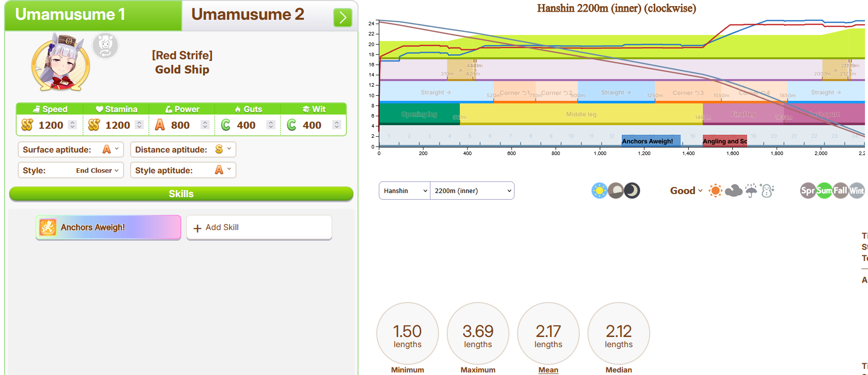
Task: Choose cloudy weather icon
Action: click(734, 191)
